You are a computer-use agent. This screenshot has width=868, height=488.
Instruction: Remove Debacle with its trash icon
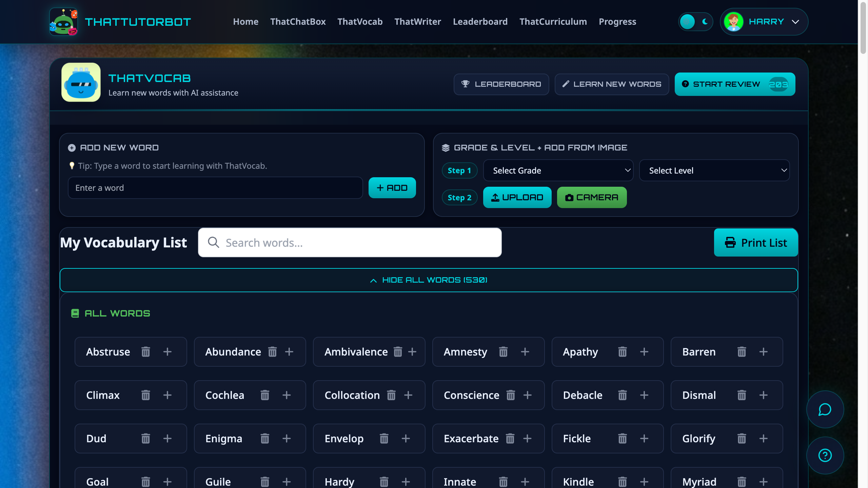point(623,395)
